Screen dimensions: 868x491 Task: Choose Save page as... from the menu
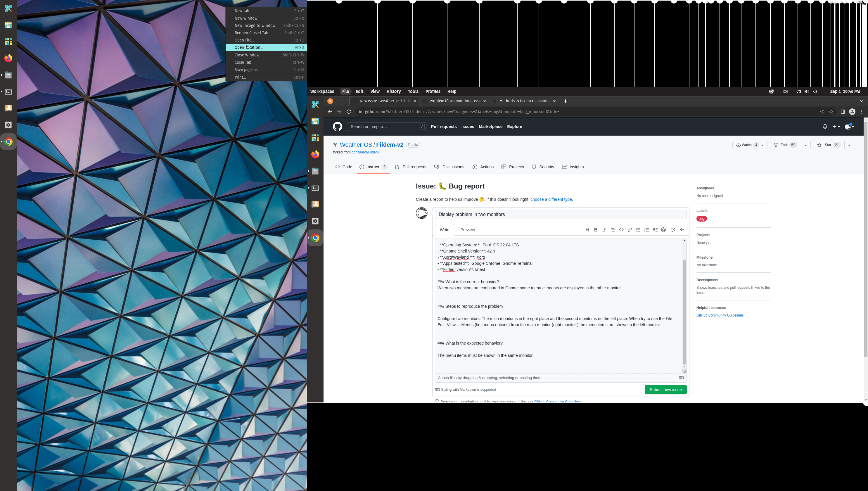266,70
